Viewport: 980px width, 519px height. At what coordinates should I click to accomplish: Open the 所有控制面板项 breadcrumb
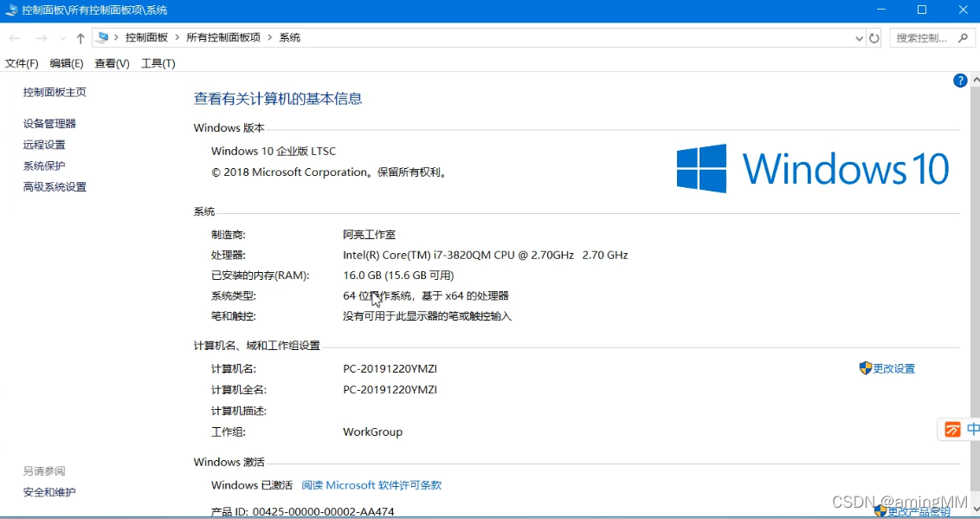[x=223, y=37]
